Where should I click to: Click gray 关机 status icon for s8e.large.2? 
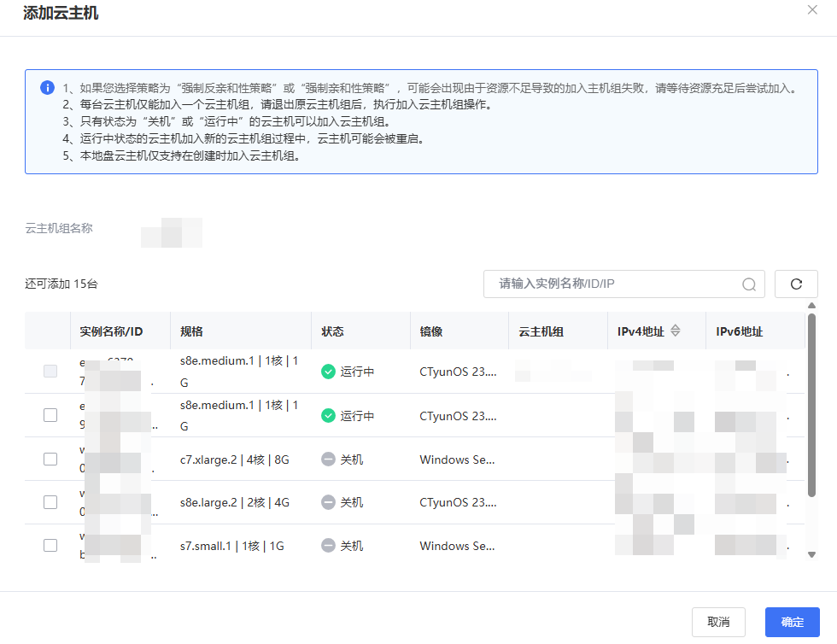pyautogui.click(x=328, y=503)
